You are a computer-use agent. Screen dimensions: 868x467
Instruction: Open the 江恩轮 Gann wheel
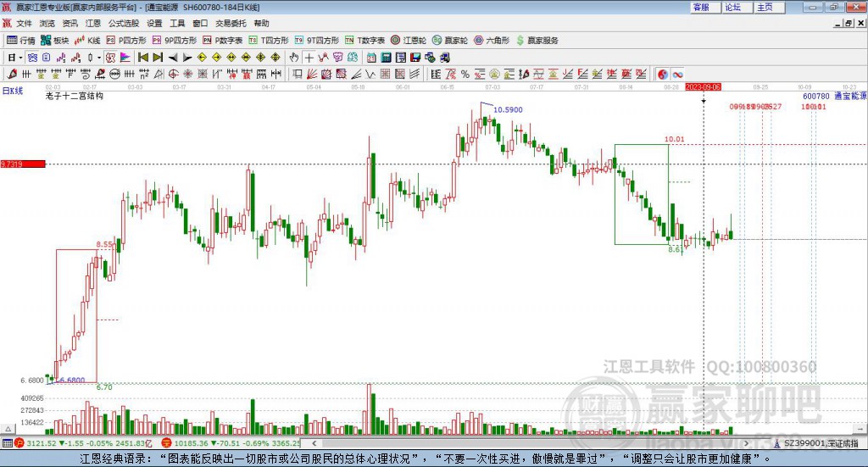point(409,41)
